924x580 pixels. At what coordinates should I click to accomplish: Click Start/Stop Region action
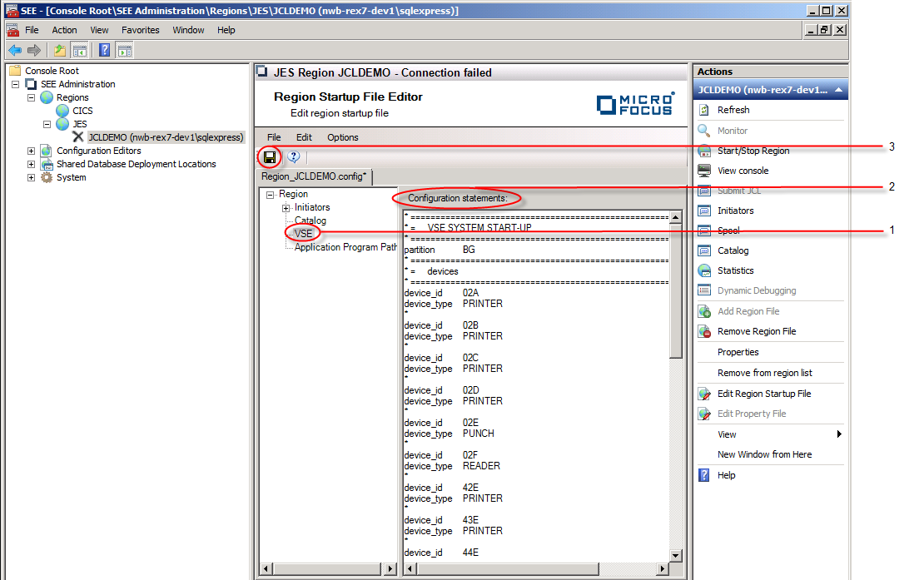tap(753, 151)
